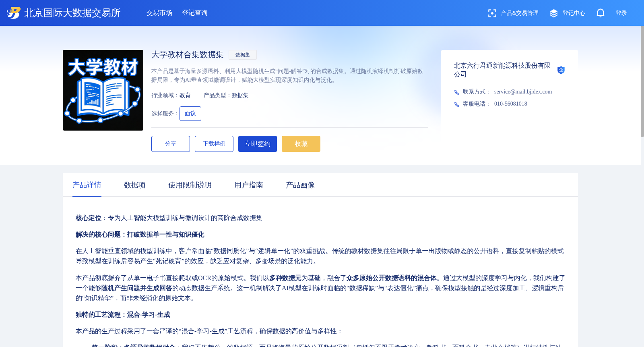Click the email service@mail.bjidex.com
This screenshot has width=644, height=347.
(523, 92)
